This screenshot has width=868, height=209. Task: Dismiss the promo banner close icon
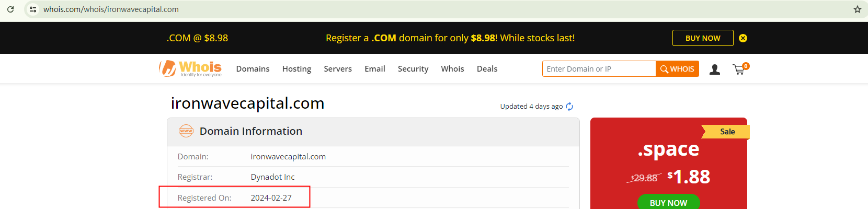click(x=743, y=38)
